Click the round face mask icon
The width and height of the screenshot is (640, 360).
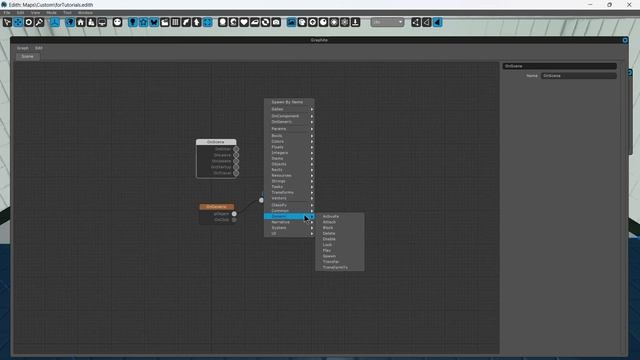pos(117,22)
